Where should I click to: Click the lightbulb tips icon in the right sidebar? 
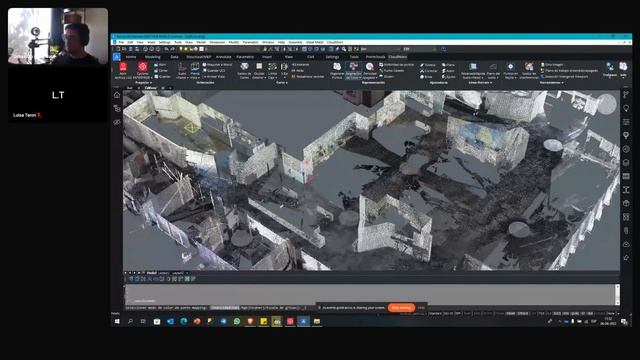click(x=626, y=108)
